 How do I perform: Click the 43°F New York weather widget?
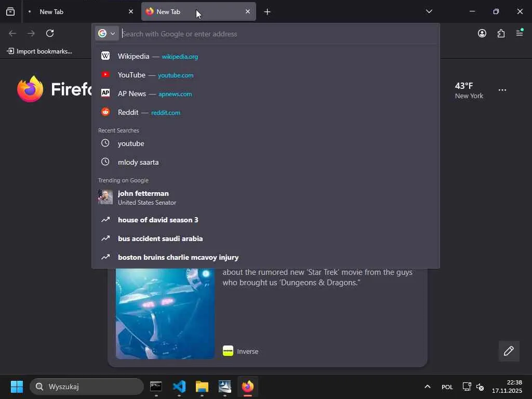point(469,90)
